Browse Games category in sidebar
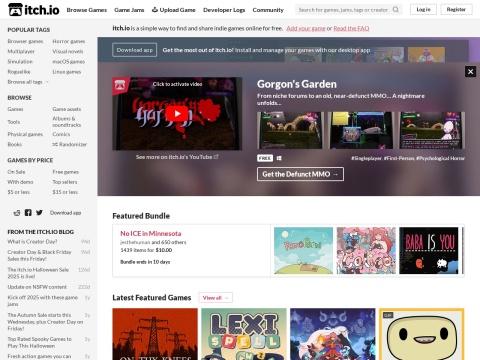Screen dimensions: 480x360 (x=15, y=109)
